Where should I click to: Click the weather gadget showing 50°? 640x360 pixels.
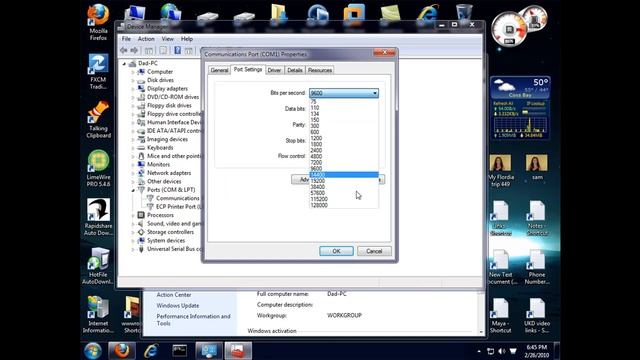[520, 87]
